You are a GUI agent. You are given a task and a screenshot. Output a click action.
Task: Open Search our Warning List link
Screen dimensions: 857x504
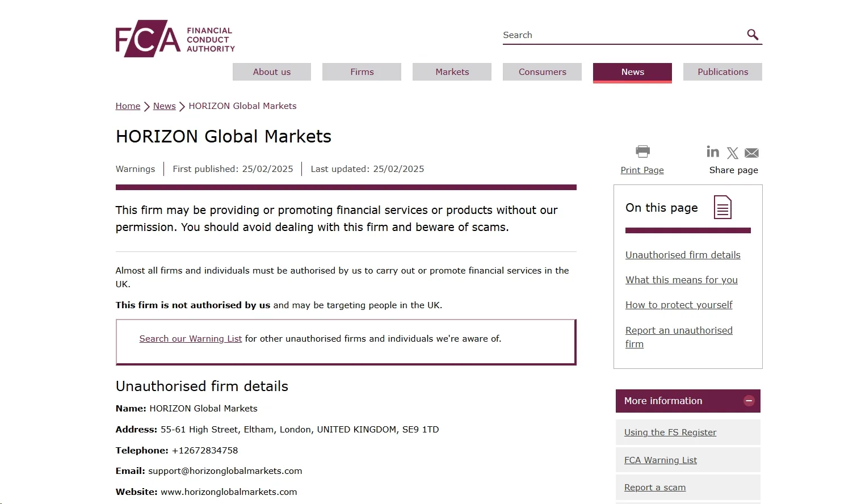[191, 339]
